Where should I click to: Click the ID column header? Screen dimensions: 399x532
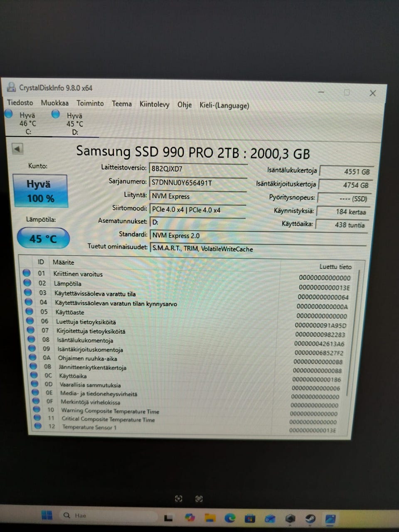point(41,262)
